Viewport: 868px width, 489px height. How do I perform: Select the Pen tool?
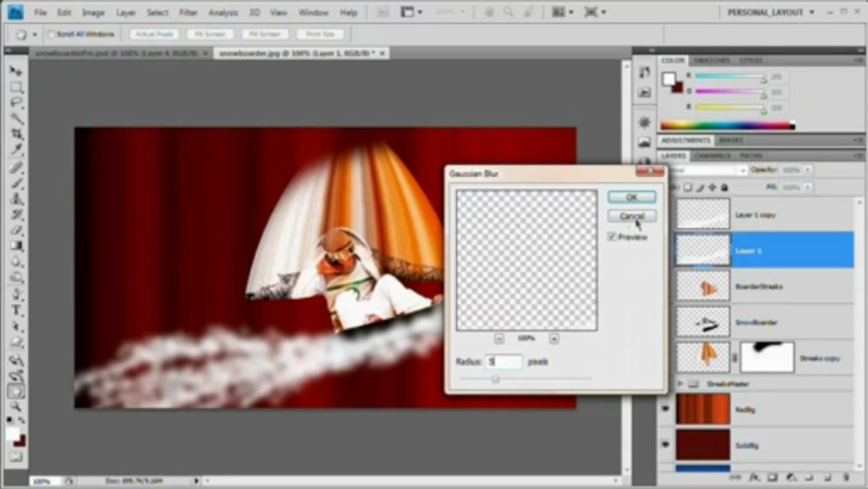click(16, 295)
